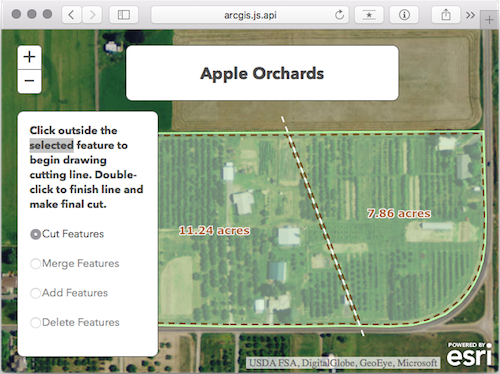Viewport: 500px width, 374px height.
Task: Reload the arcgis.js.api page
Action: click(x=339, y=15)
